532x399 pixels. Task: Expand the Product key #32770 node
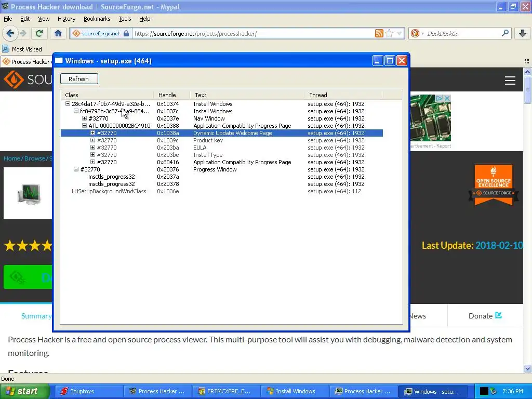pos(92,140)
